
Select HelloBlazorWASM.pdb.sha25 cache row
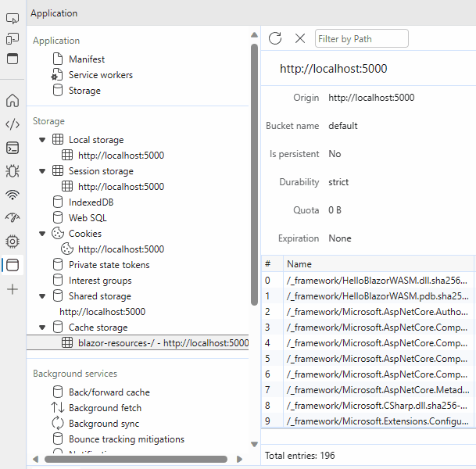coord(369,296)
